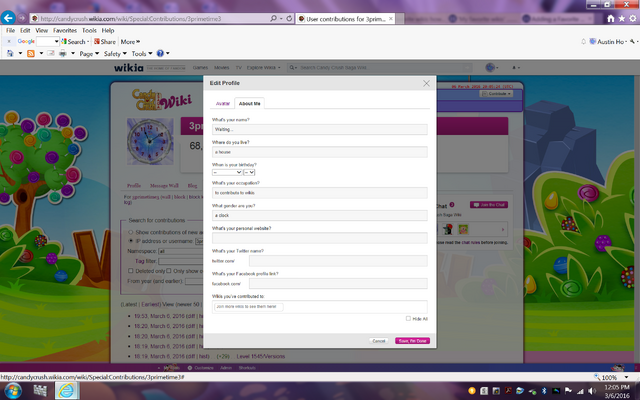Click the blue Help question mark icon
640x400 pixels.
pos(160,53)
